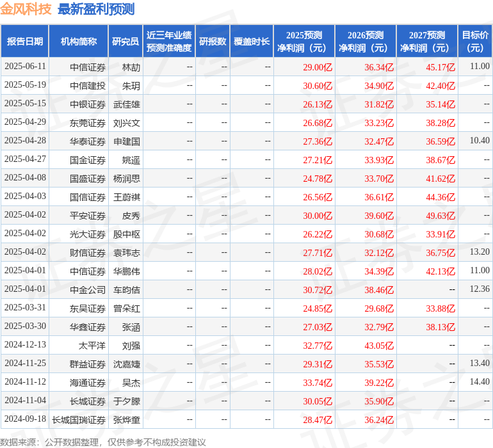
Task: Click the 金风科技 stock name title
Action: tap(26, 10)
